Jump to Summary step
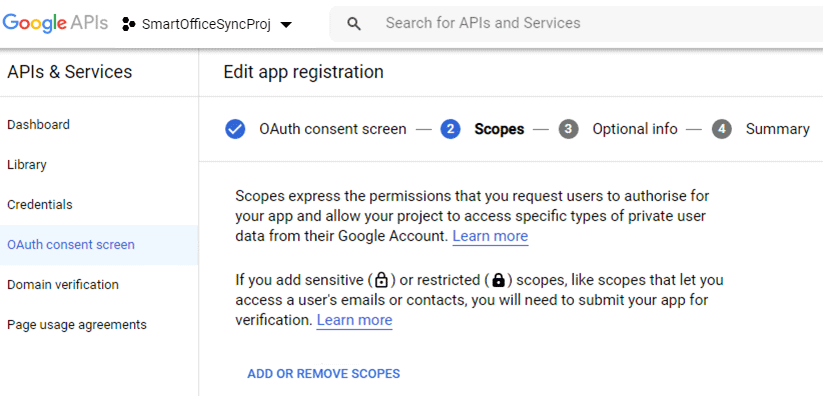 (x=777, y=129)
